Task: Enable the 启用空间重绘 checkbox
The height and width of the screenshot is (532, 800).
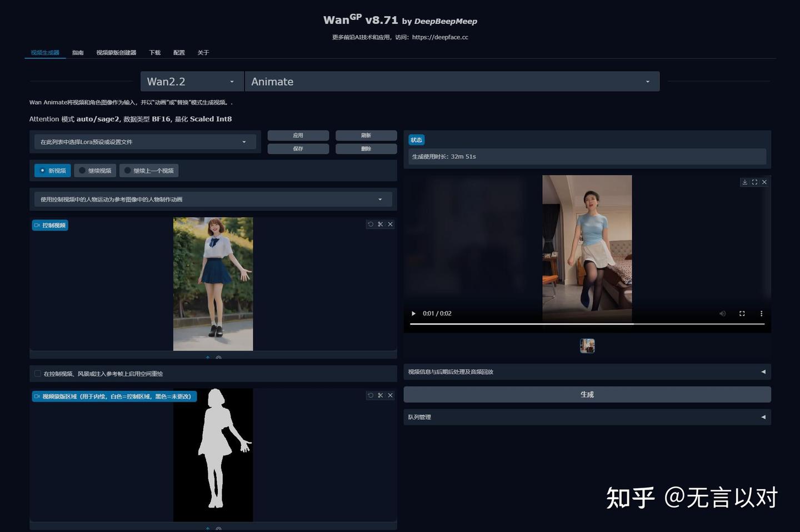Action: click(38, 374)
